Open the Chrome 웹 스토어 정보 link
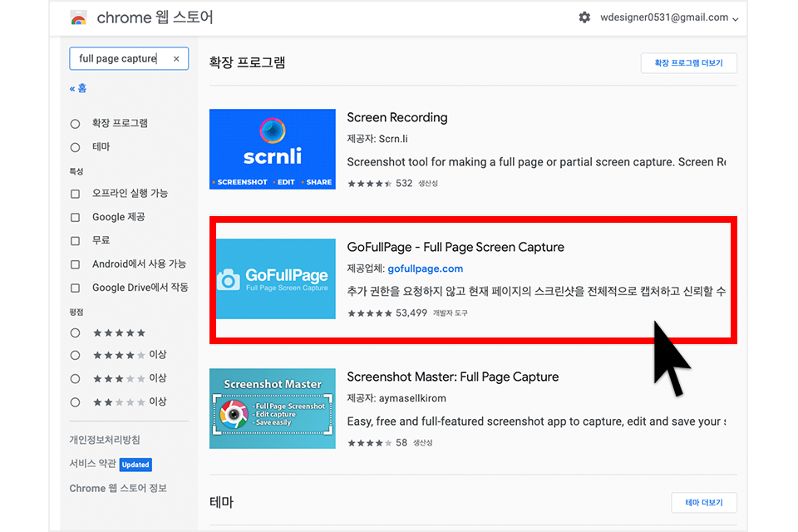The width and height of the screenshot is (798, 532). (x=118, y=488)
